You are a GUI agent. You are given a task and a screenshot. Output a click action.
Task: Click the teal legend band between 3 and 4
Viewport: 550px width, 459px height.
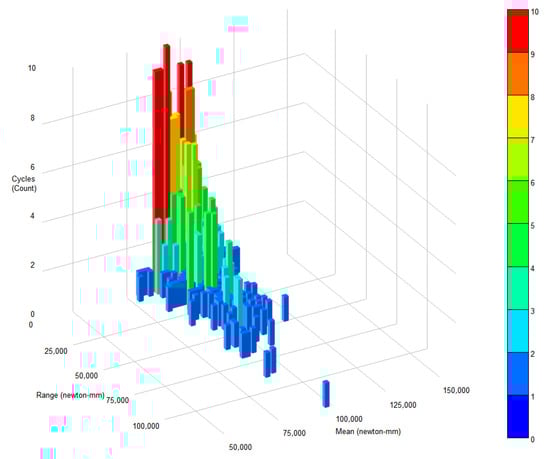[x=518, y=288]
